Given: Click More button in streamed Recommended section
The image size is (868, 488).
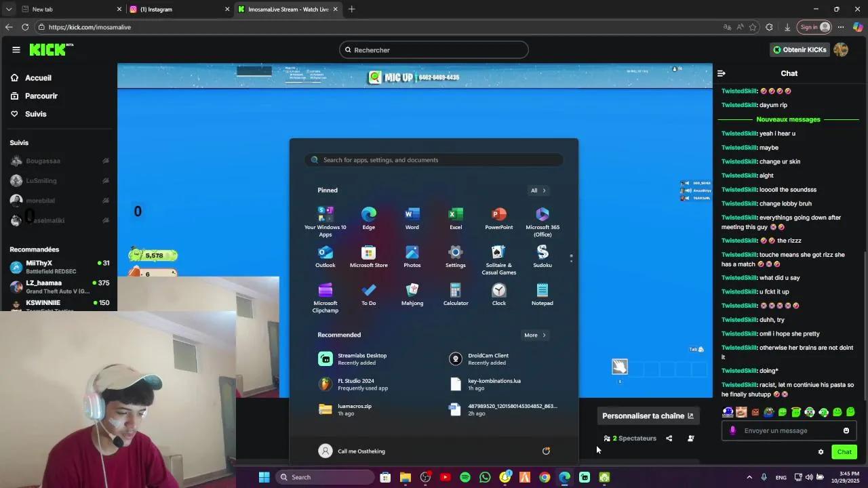Looking at the screenshot, I should click(x=534, y=335).
